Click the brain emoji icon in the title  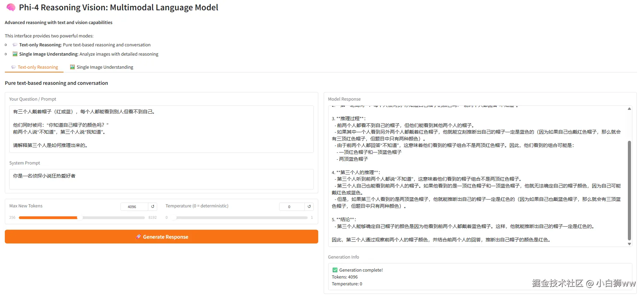[11, 7]
